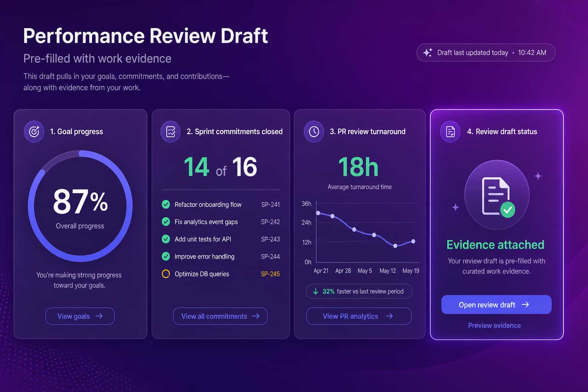Viewport: 588px width, 392px height.
Task: Click the Sprint commitments checklist icon
Action: 170,132
